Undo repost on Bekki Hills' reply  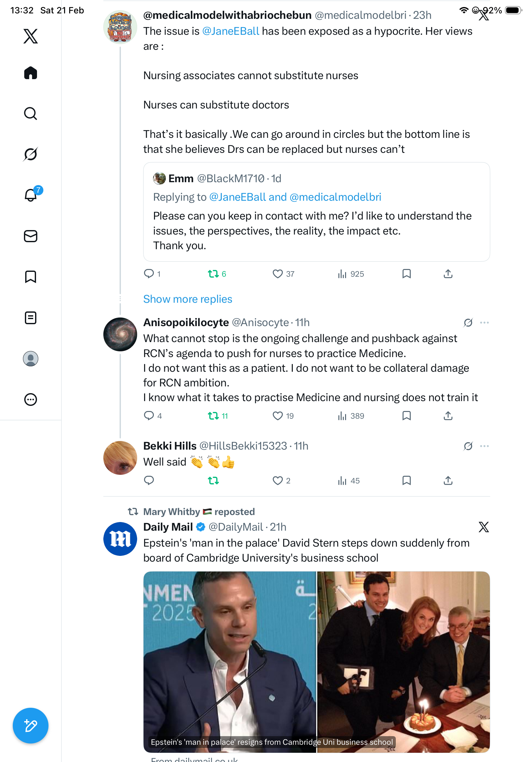pyautogui.click(x=213, y=481)
